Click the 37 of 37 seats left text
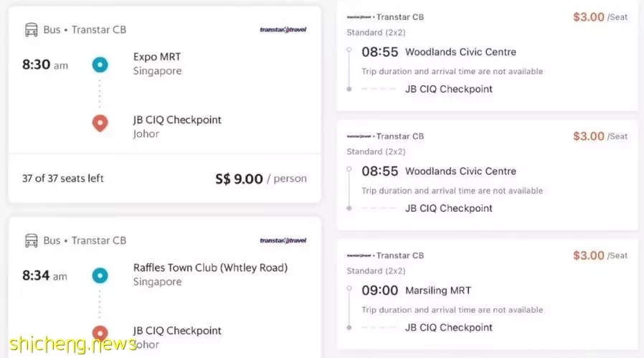Viewport: 644px width, 358px height. (x=63, y=179)
